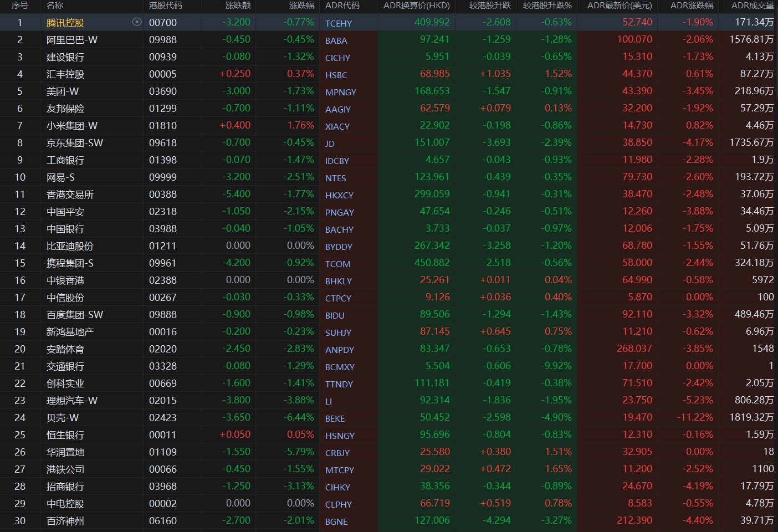Open the 中电控股 stock name

[x=65, y=504]
